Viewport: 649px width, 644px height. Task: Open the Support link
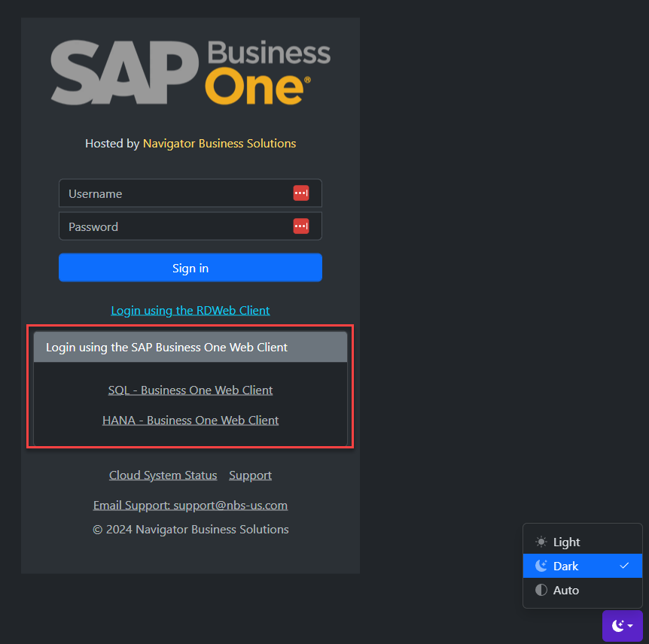point(251,475)
